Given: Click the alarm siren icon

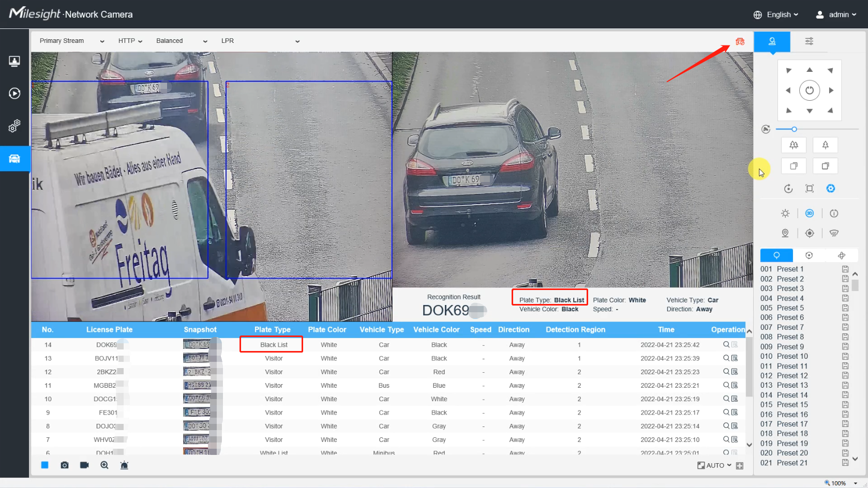Looking at the screenshot, I should coord(124,465).
